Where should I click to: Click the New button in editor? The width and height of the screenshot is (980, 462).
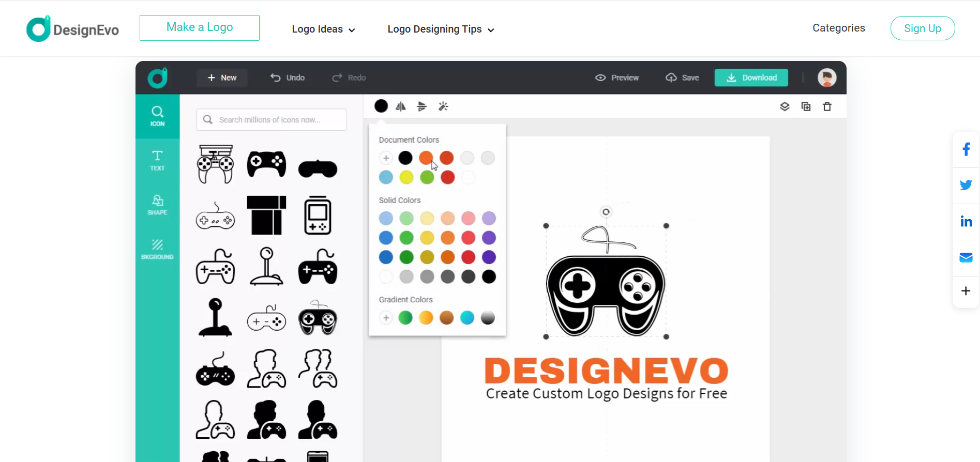coord(222,78)
